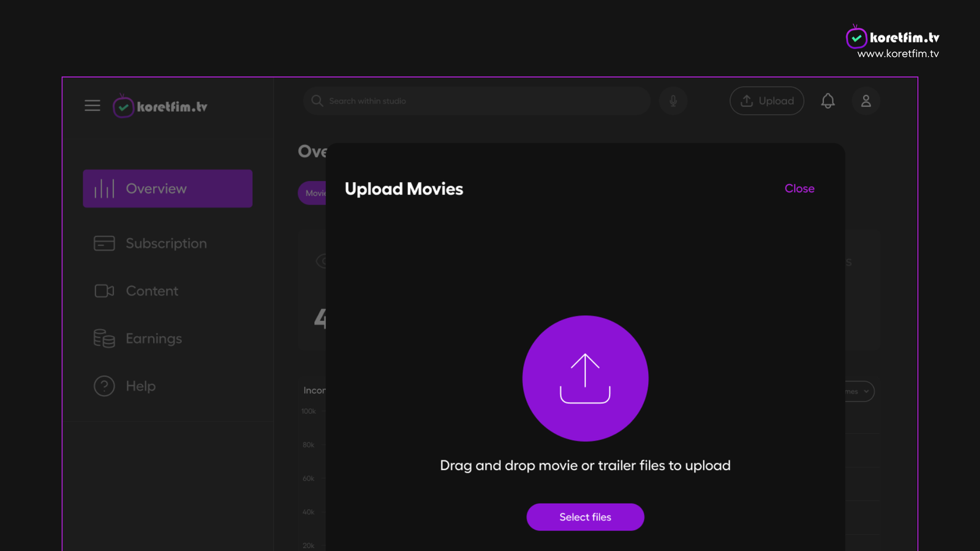The image size is (980, 551).
Task: Open the user profile avatar
Action: point(866,101)
